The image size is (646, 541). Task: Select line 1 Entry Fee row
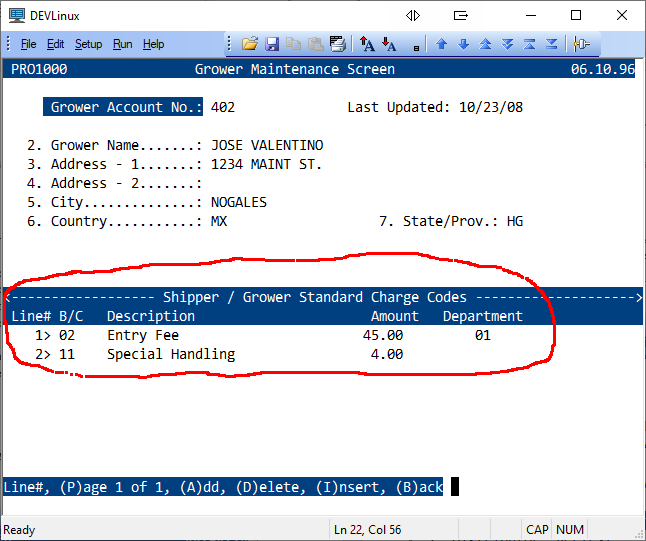pyautogui.click(x=263, y=335)
